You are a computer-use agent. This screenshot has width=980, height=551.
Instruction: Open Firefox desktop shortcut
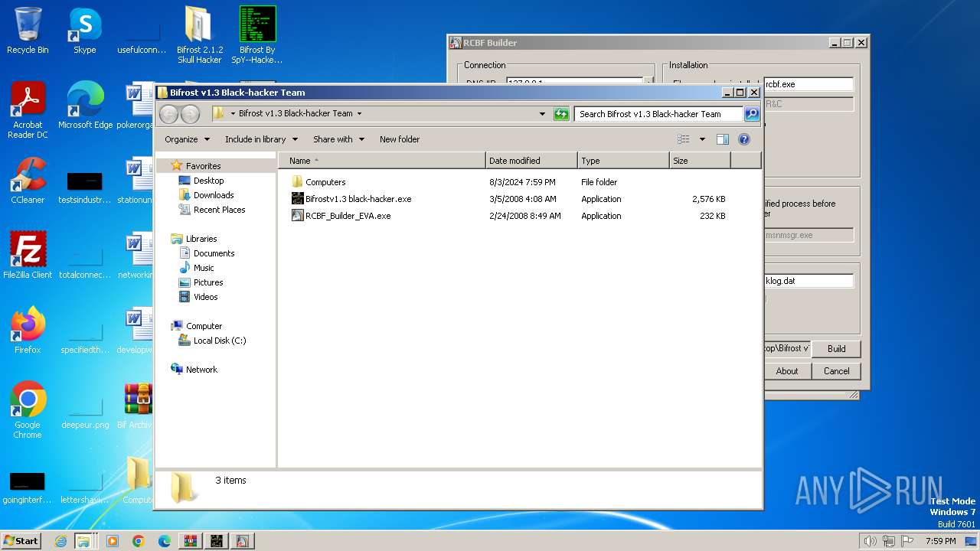click(28, 331)
